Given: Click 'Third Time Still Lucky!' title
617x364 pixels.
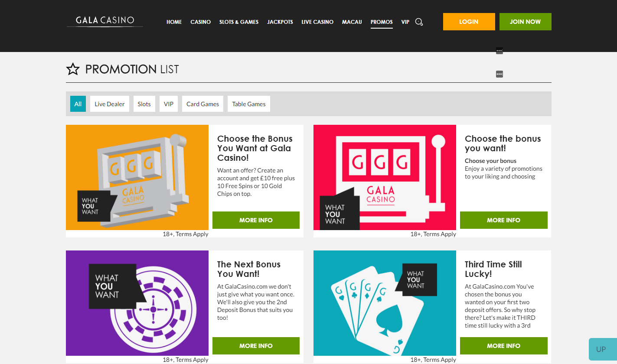Looking at the screenshot, I should click(493, 269).
